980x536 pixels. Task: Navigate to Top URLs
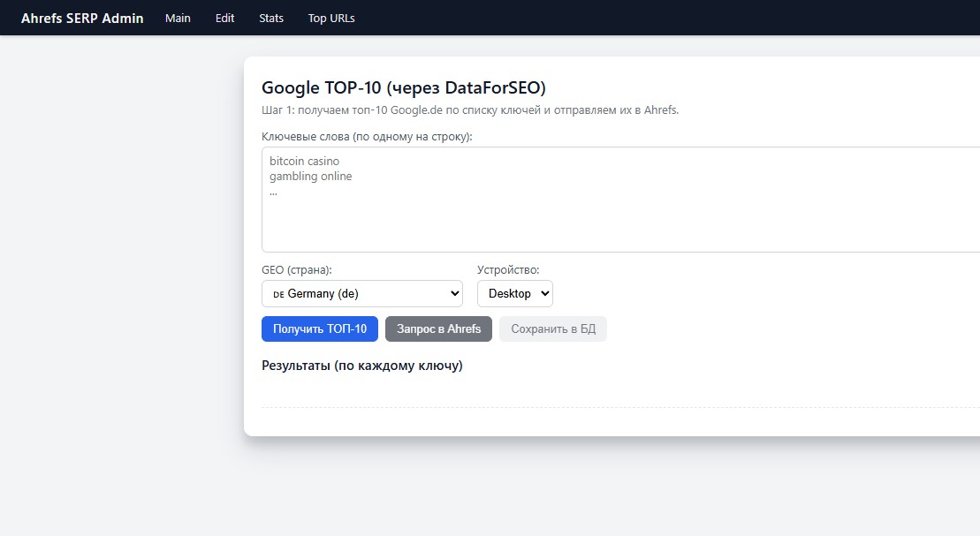click(x=330, y=18)
